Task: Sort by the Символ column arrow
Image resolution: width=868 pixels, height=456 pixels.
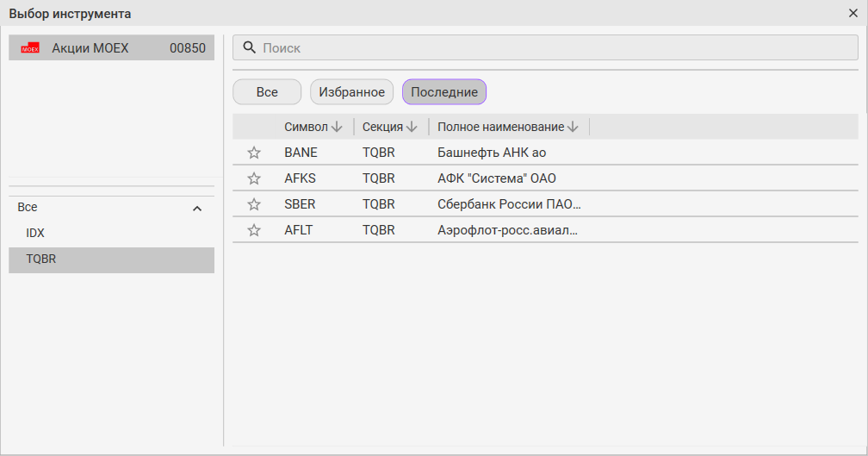Action: 337,127
